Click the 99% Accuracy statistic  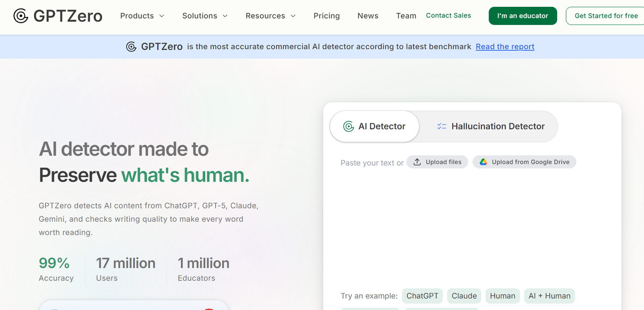pos(56,269)
